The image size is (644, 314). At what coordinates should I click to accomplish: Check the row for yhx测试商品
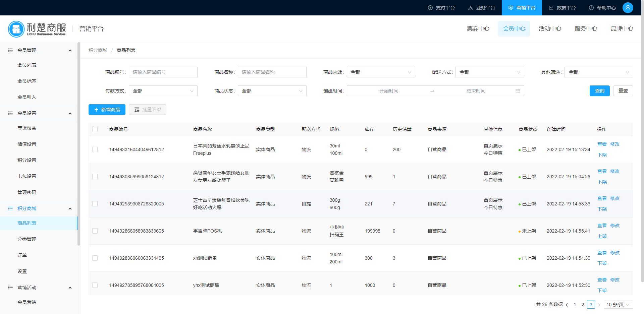click(x=95, y=285)
